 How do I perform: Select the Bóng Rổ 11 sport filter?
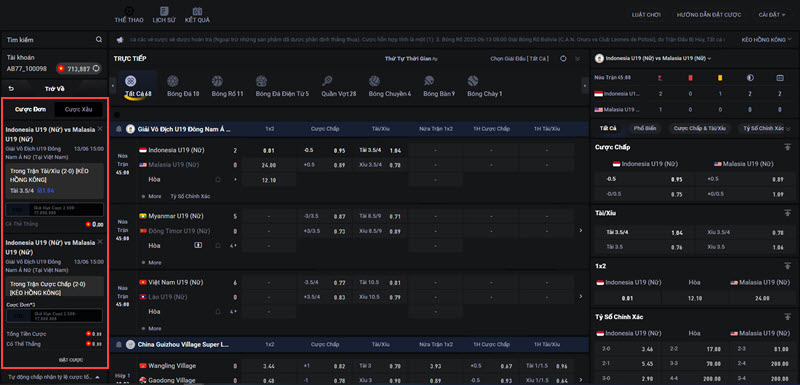pos(227,86)
